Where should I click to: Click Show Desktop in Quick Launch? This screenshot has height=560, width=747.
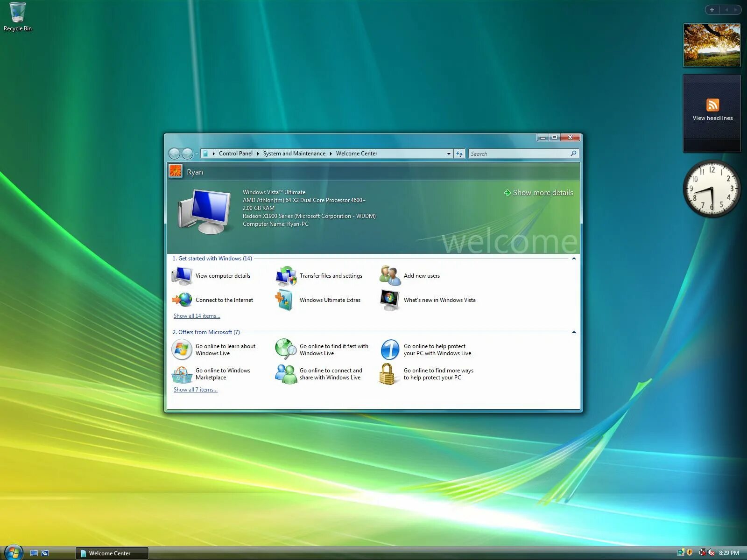pos(34,553)
